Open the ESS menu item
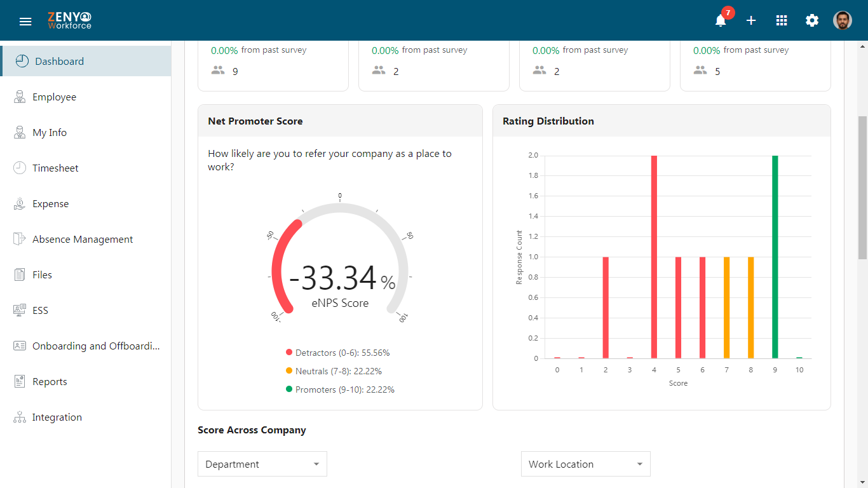The image size is (868, 488). [x=86, y=310]
